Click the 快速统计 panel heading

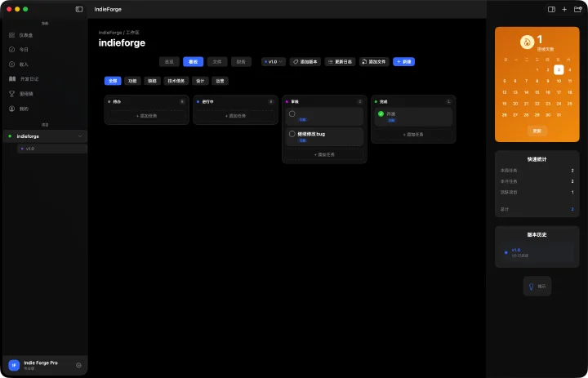pos(537,159)
